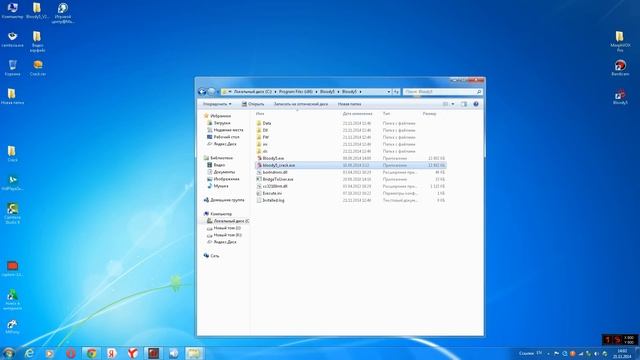Screen dimensions: 640x360
Task: Sort files by the Имя column header
Action: (260, 113)
